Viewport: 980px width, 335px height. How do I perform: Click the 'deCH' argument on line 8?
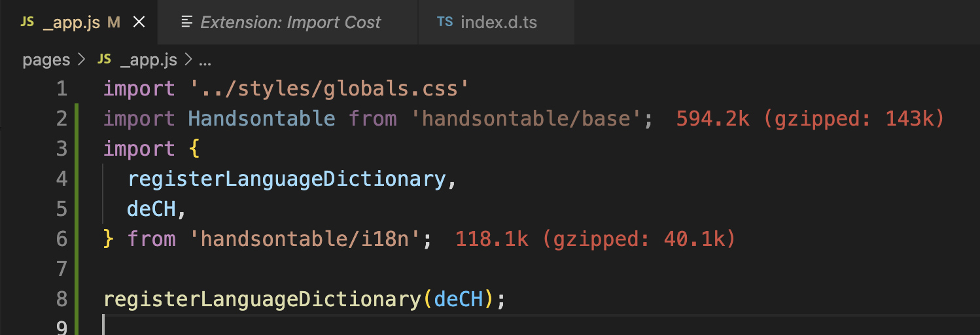(458, 299)
